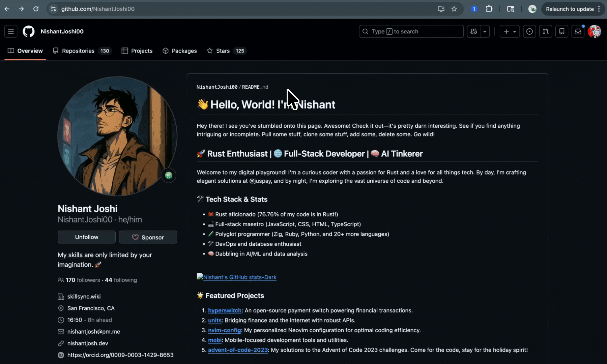Expand the Copilot dropdown arrow
607x364 pixels.
click(x=485, y=31)
